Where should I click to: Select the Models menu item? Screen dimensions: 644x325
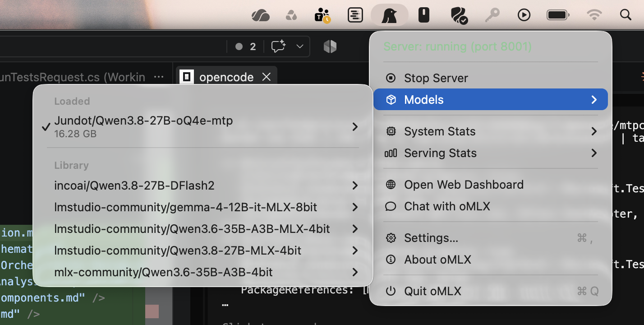491,100
